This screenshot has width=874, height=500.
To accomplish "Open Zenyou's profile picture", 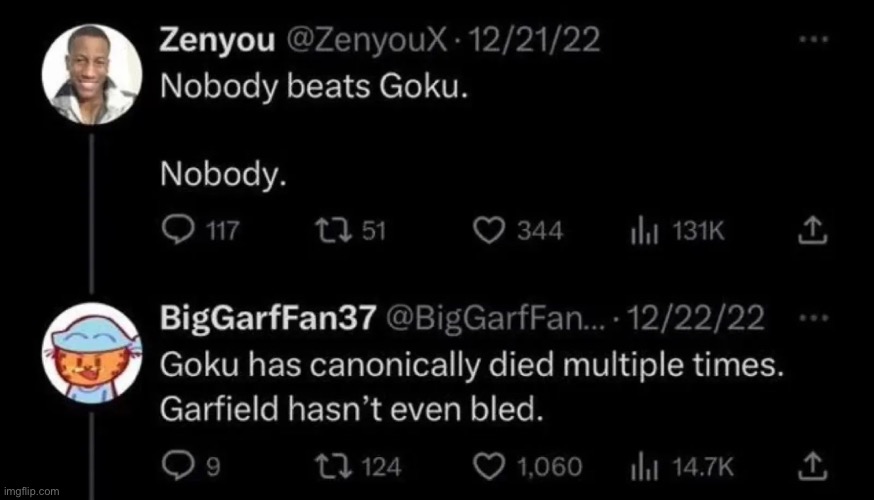I will 91,74.
